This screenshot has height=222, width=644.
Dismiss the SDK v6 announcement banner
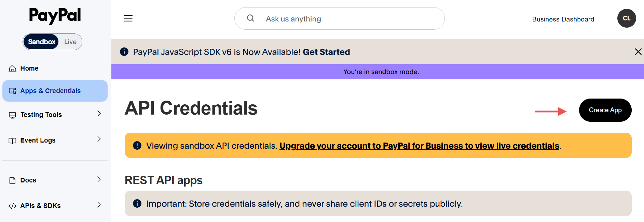tap(638, 52)
